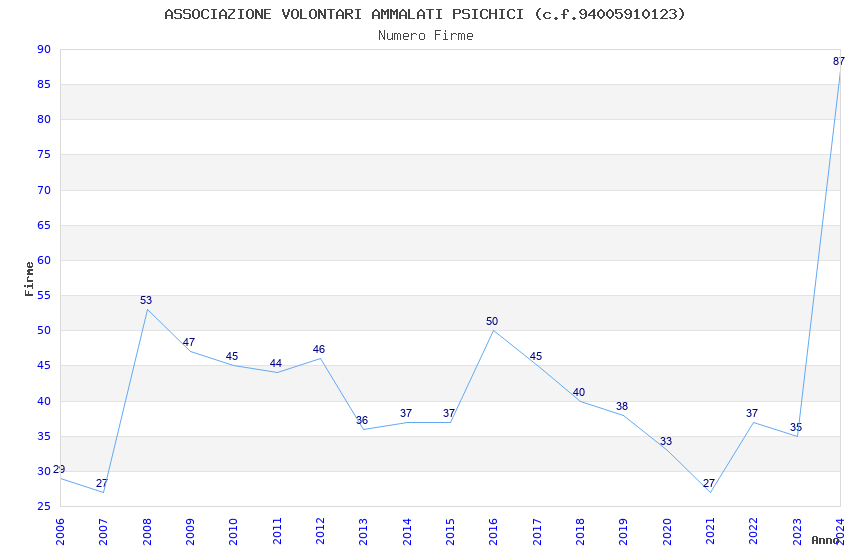Select year 2018 on the x-axis

click(x=580, y=532)
